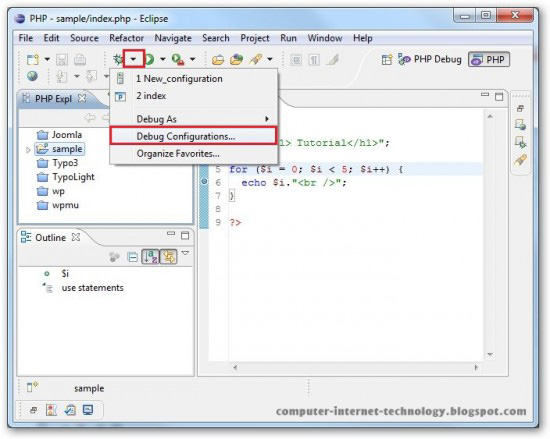Open the File menu
Viewport: 550px width, 439px height.
pos(26,38)
